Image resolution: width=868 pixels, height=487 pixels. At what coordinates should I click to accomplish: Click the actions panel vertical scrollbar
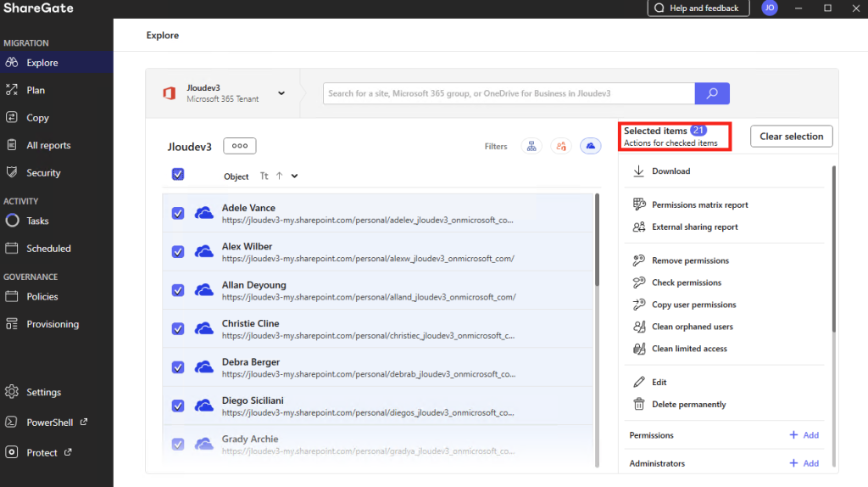[834, 249]
